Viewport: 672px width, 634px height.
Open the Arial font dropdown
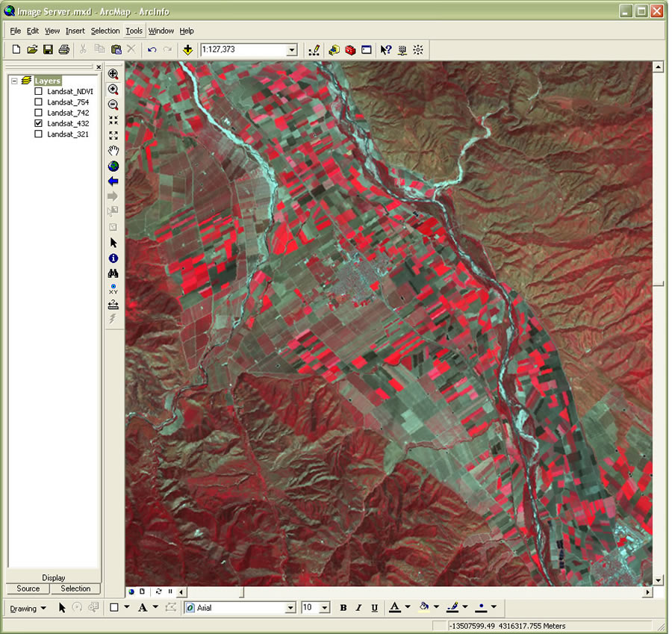point(290,608)
